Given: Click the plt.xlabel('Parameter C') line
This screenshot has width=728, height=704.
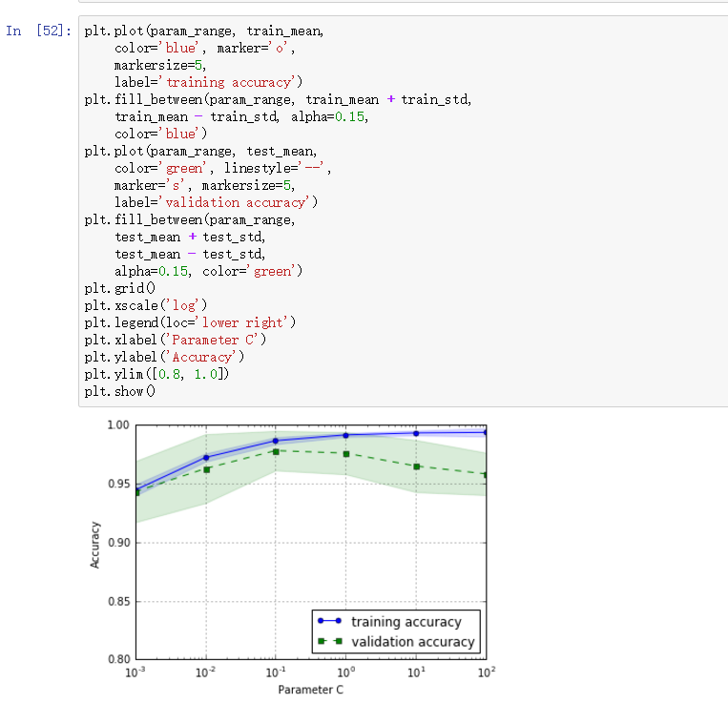Looking at the screenshot, I should (x=175, y=341).
